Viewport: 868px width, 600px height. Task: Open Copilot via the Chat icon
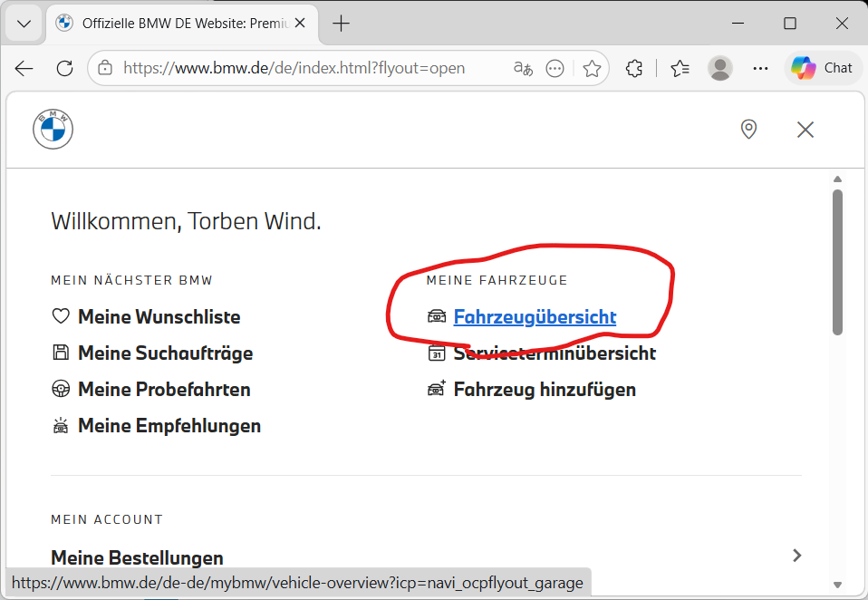[x=822, y=67]
